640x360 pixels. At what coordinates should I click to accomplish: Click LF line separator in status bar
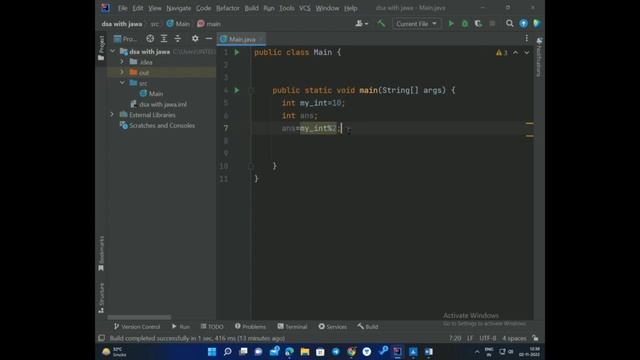click(470, 338)
